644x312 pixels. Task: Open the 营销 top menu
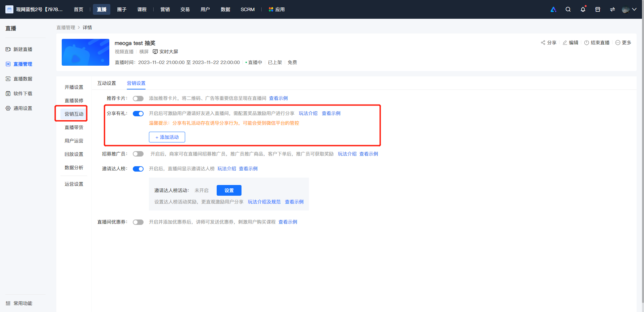point(165,9)
